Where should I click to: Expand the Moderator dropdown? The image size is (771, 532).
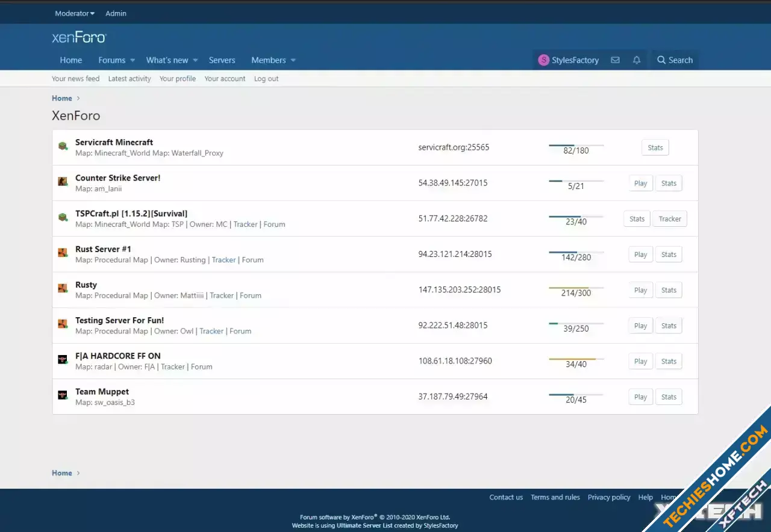click(75, 13)
